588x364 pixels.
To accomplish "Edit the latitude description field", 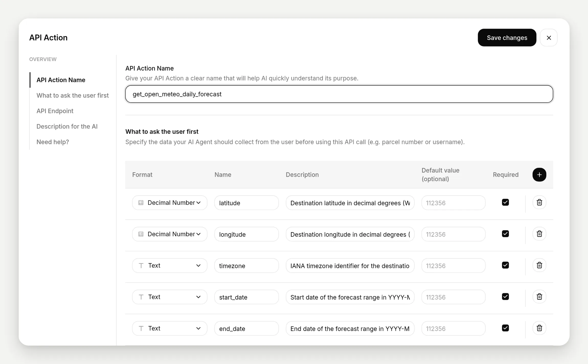I will click(x=350, y=203).
